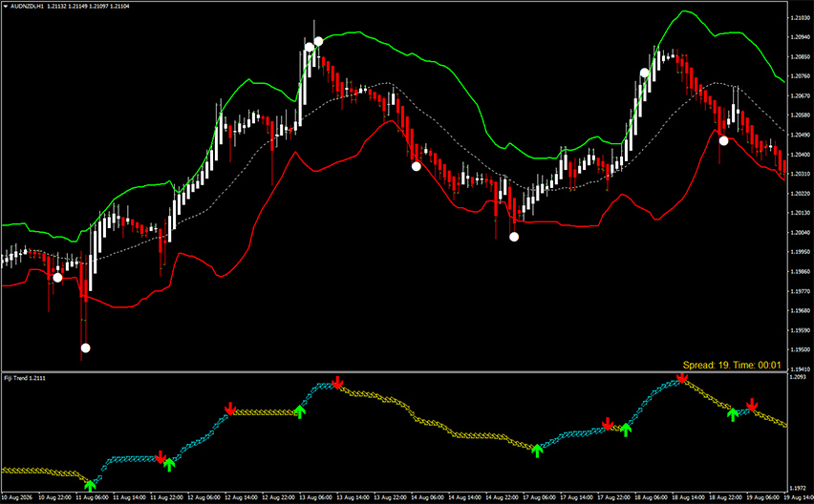Click the green up arrow above 17 Aug 06:00

pos(537,451)
